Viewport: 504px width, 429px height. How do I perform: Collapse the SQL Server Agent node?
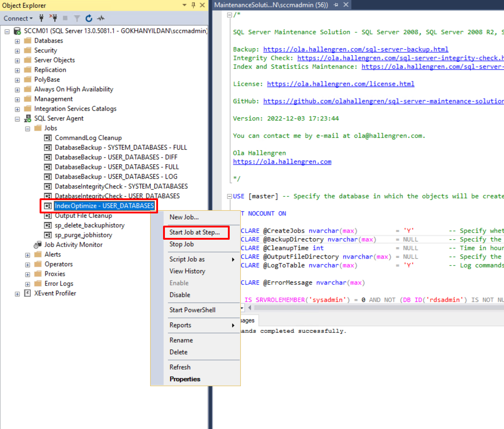pos(17,119)
